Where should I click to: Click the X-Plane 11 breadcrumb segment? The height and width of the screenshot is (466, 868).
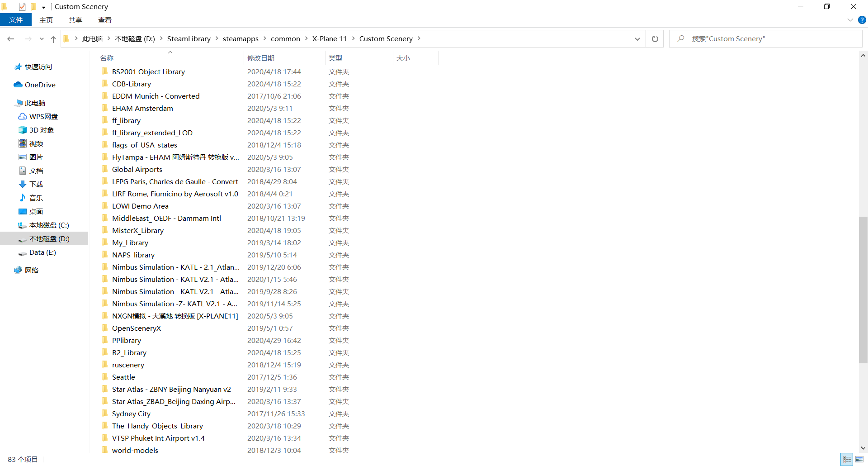330,39
